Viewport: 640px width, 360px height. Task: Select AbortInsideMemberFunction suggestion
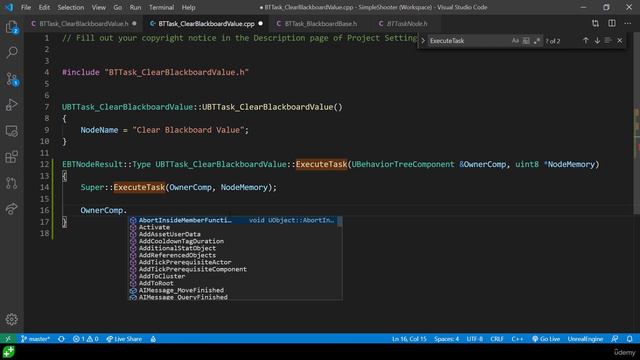point(233,220)
